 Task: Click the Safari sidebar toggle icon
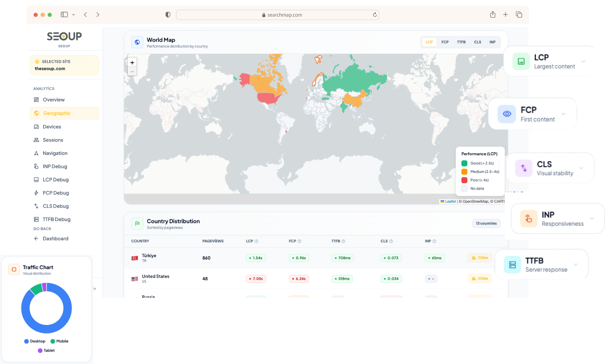[x=64, y=15]
